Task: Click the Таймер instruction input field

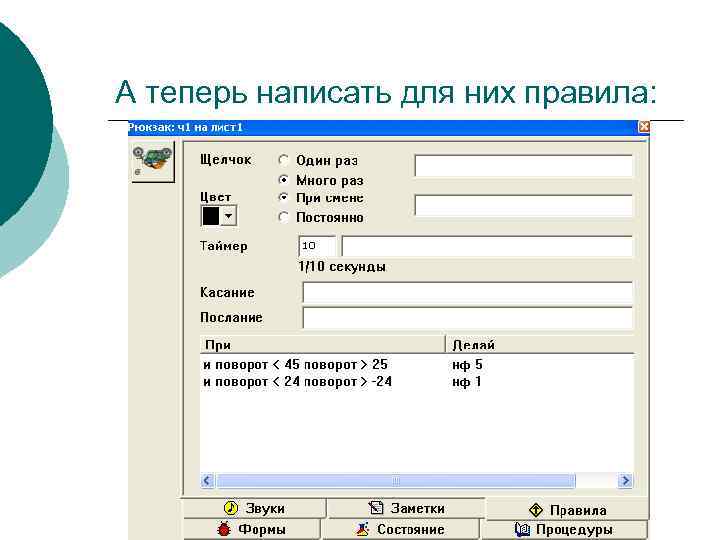Action: click(487, 246)
